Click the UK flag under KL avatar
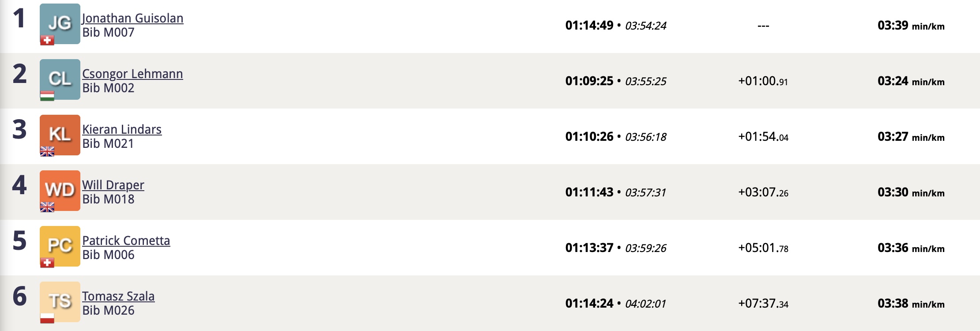This screenshot has width=980, height=331. pos(47,151)
